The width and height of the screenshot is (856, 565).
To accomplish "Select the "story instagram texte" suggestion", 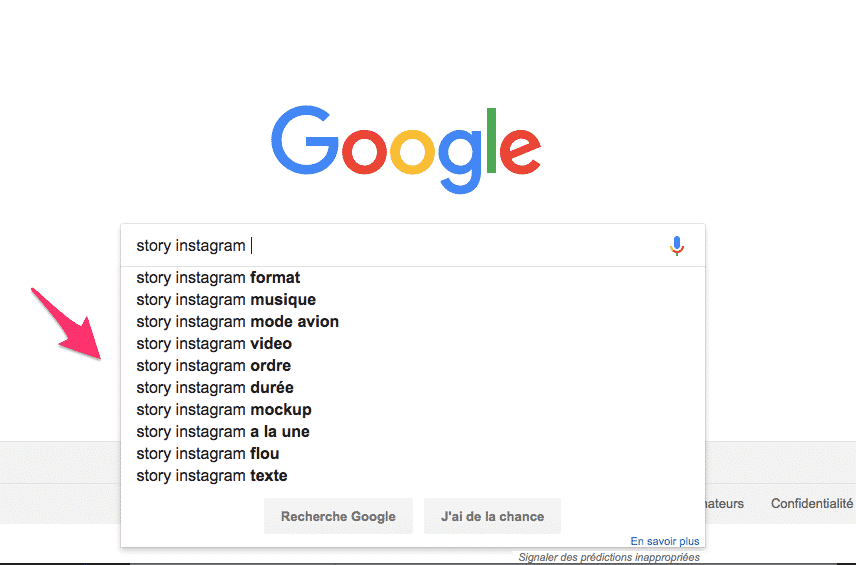I will pos(212,476).
